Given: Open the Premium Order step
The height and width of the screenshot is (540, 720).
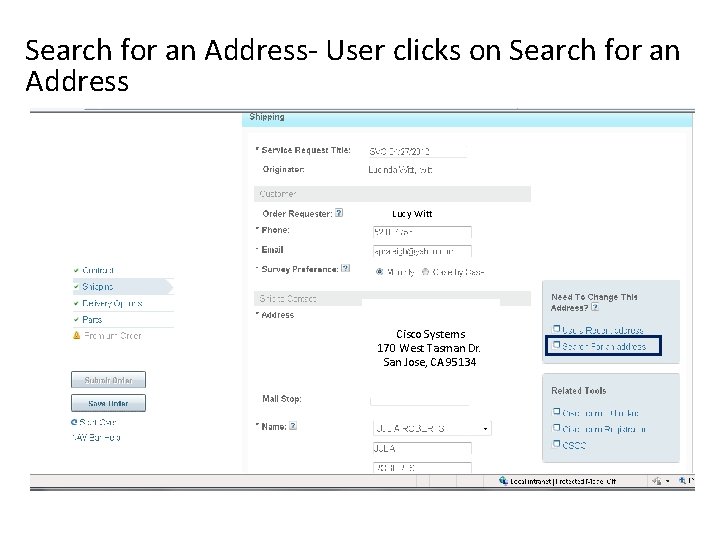Looking at the screenshot, I should [x=112, y=336].
